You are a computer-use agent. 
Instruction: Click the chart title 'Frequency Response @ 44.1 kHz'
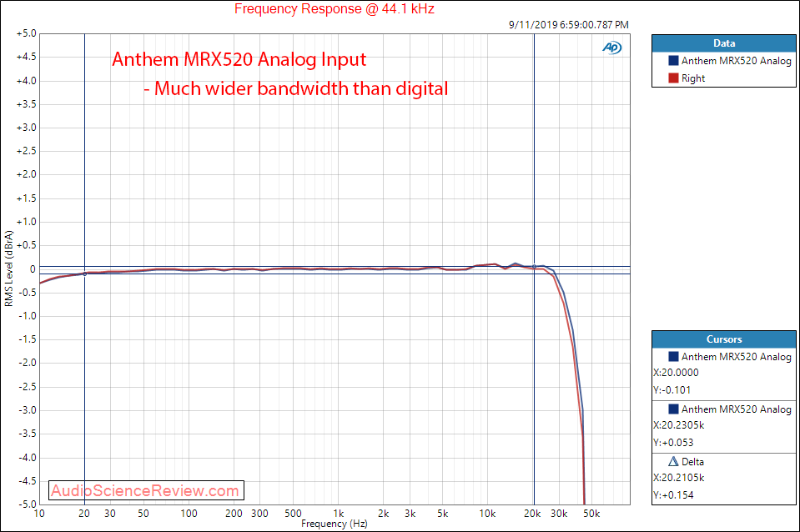click(x=335, y=9)
